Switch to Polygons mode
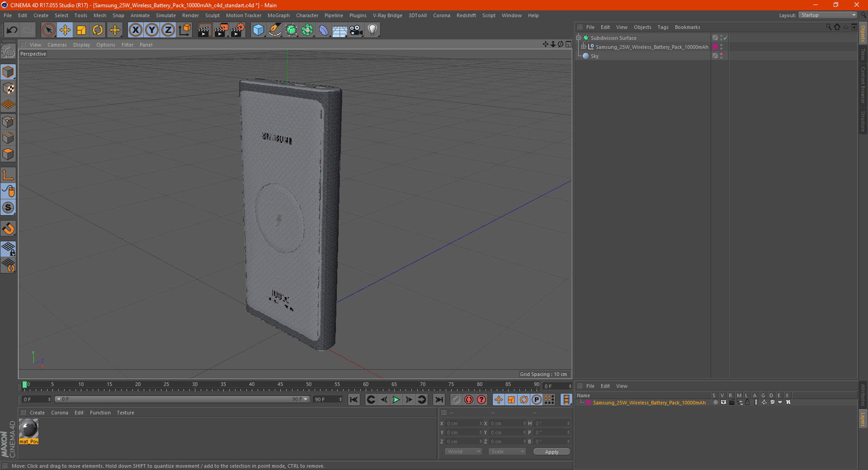This screenshot has height=470, width=868. tap(8, 154)
